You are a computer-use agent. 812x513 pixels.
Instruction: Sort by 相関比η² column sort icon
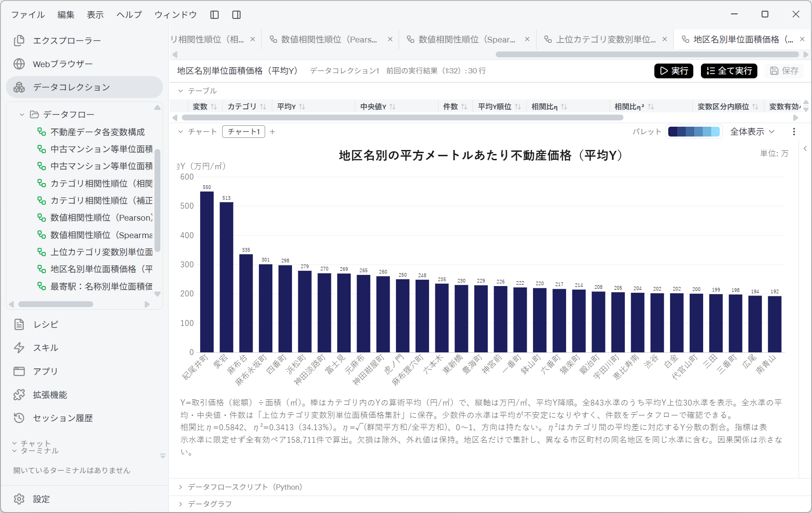click(651, 107)
